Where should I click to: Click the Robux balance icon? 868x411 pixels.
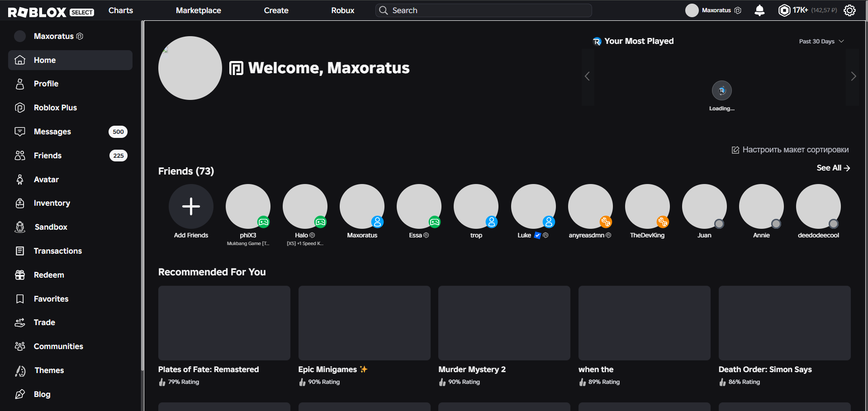[784, 10]
